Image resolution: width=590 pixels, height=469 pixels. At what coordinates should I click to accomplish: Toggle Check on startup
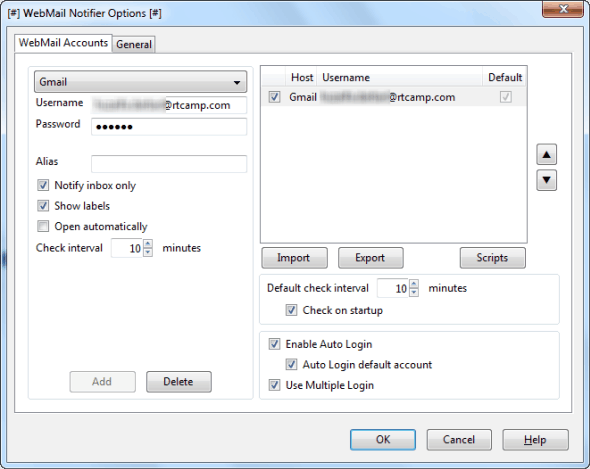point(291,310)
